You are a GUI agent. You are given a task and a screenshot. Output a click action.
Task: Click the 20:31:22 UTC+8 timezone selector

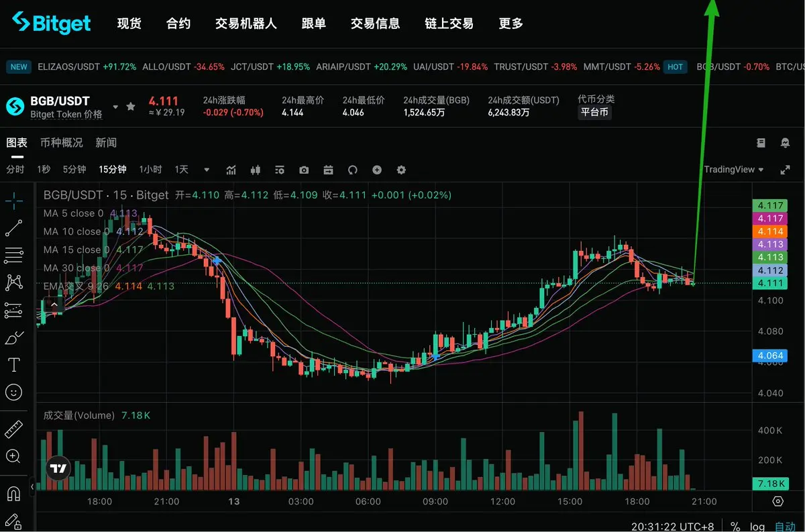tap(674, 527)
